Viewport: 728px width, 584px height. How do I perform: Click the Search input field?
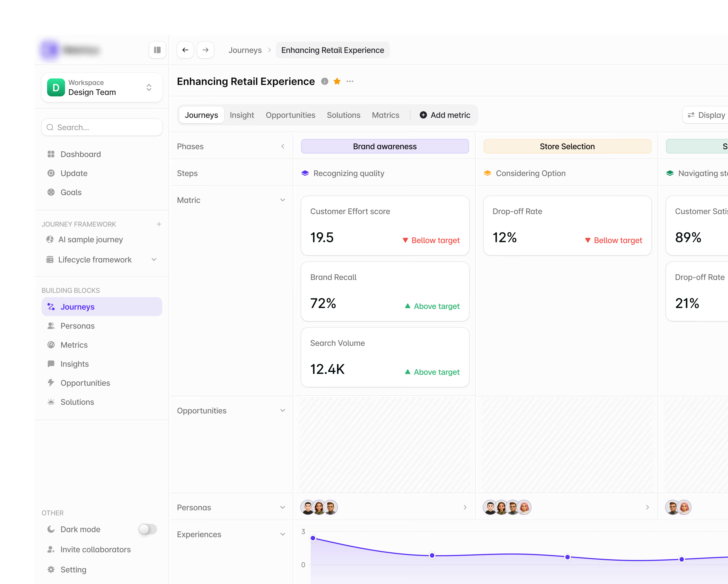pos(102,127)
